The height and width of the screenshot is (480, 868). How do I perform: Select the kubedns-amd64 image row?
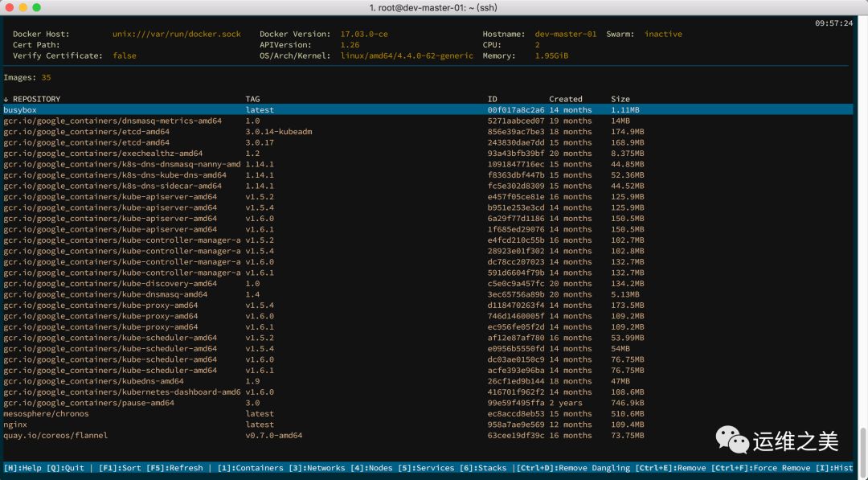[x=428, y=381]
